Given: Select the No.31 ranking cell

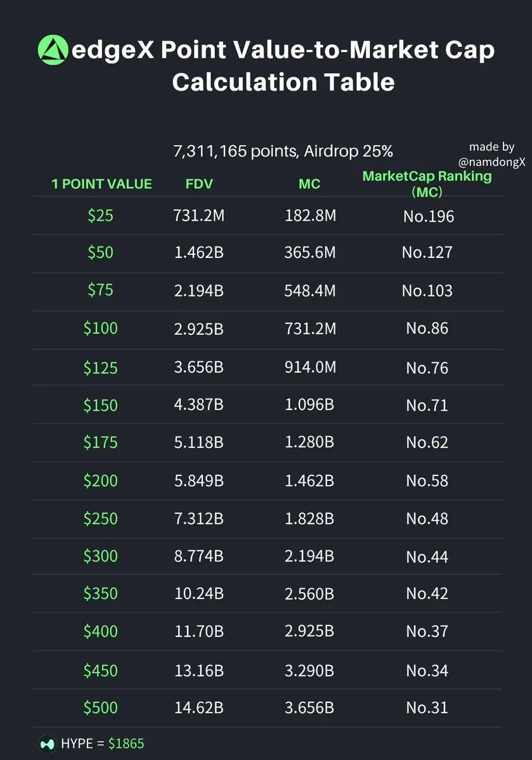Looking at the screenshot, I should pyautogui.click(x=427, y=707).
